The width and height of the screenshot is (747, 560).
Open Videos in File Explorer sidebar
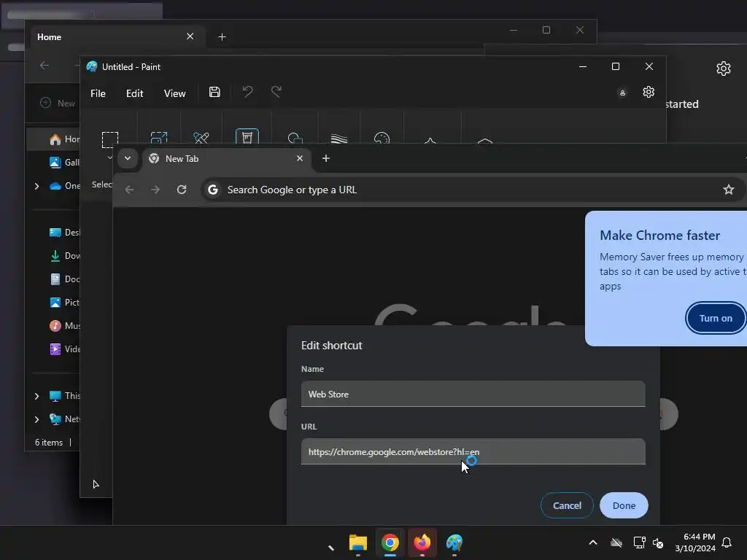(x=64, y=349)
